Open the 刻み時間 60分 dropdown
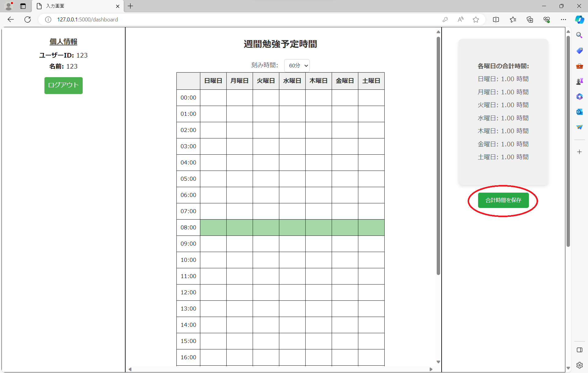Viewport: 588px width, 373px height. point(297,66)
